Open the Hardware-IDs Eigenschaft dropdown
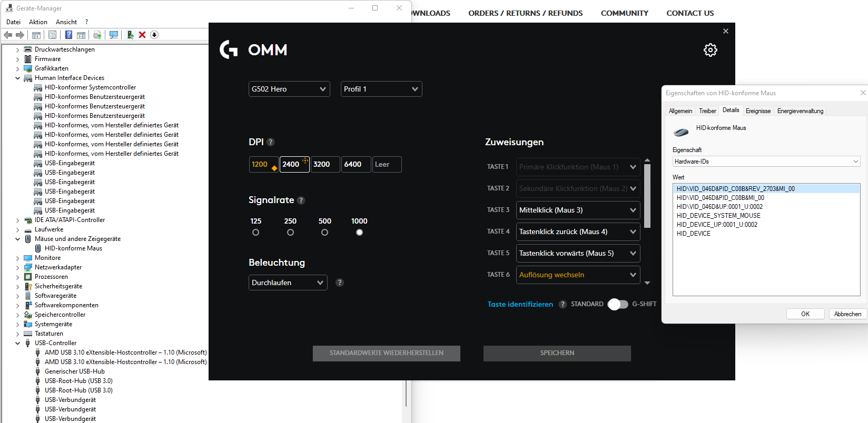The width and height of the screenshot is (868, 423). 766,162
